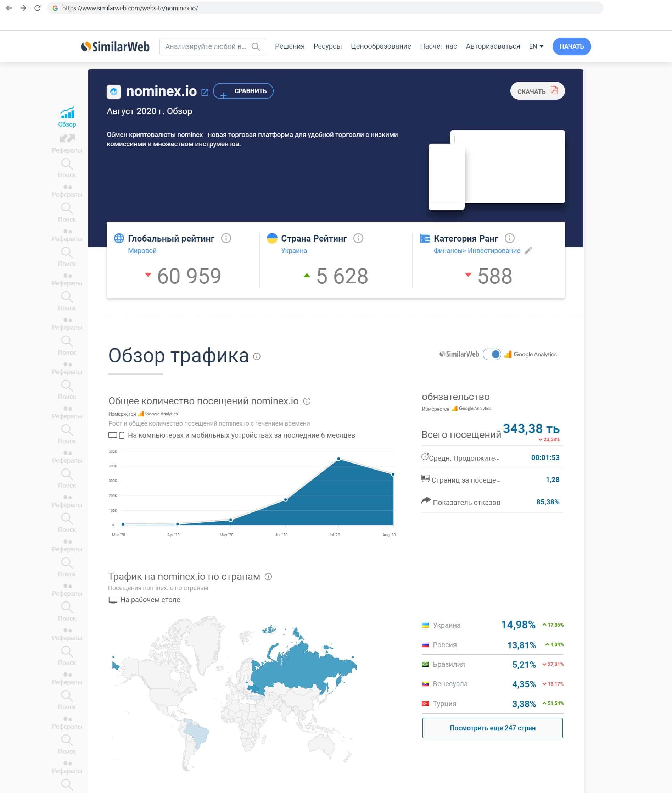Viewport: 672px width, 793px height.
Task: Click the Украина row with 14,98%
Action: pyautogui.click(x=492, y=625)
